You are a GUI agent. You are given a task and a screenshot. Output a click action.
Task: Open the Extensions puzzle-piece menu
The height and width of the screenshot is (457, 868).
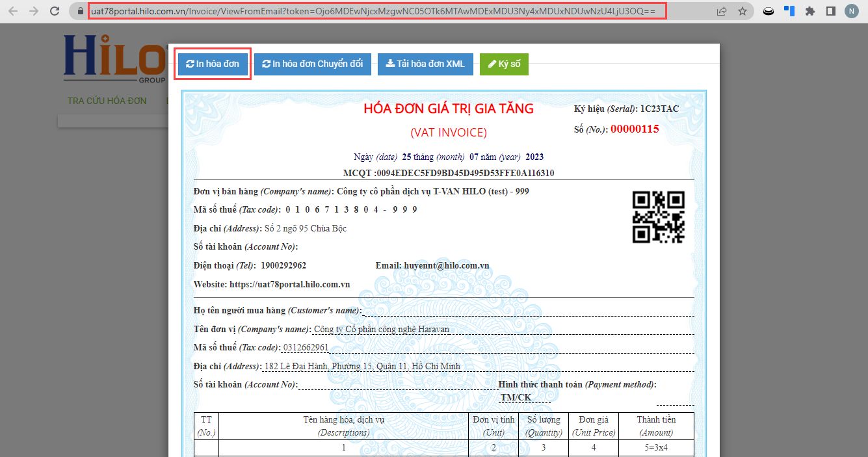tap(809, 11)
